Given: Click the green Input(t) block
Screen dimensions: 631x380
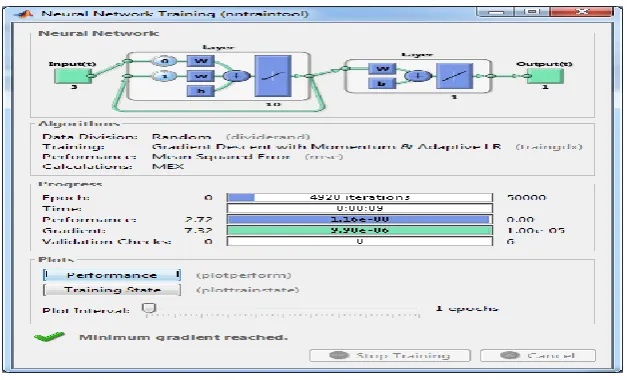Looking at the screenshot, I should coord(73,76).
